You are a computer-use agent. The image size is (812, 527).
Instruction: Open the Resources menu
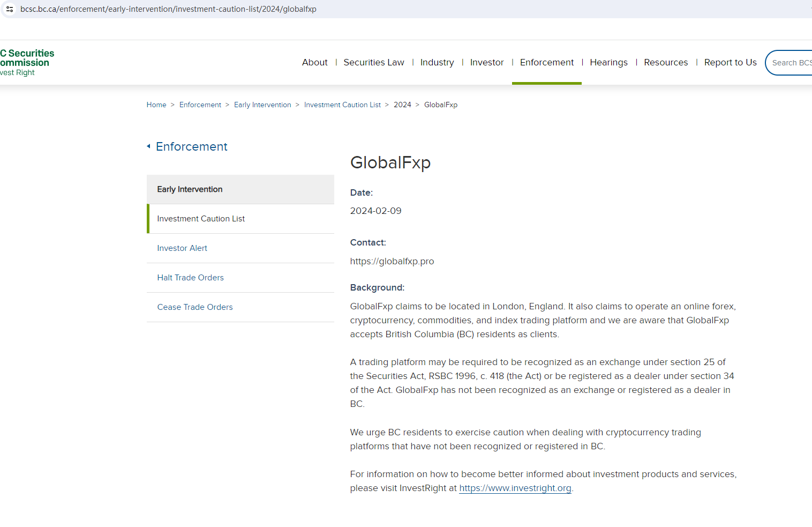(x=666, y=62)
